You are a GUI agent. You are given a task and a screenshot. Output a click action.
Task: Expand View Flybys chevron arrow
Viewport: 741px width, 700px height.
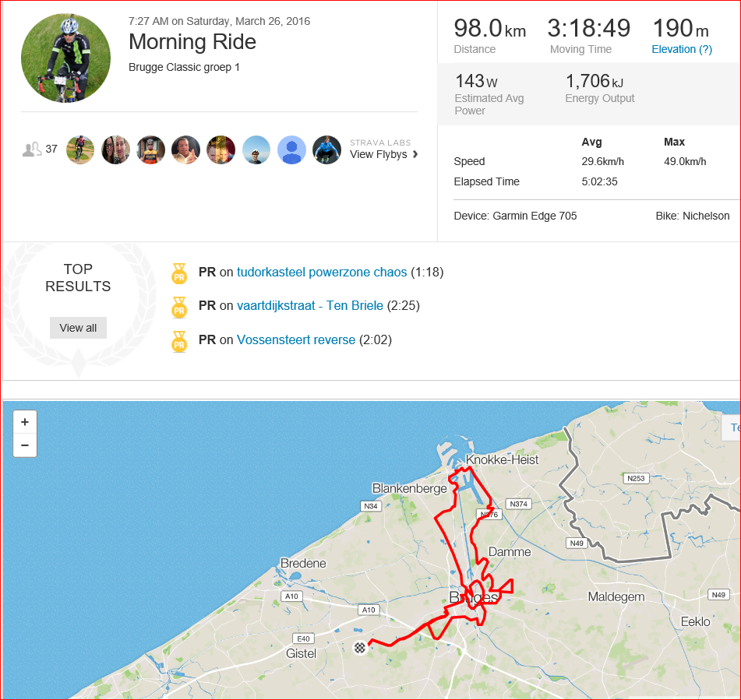click(415, 154)
